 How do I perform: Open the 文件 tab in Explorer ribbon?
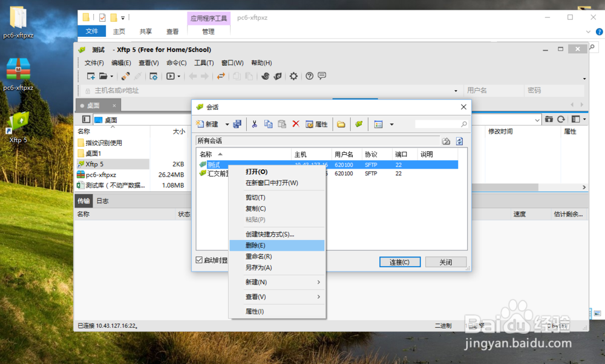(x=92, y=31)
